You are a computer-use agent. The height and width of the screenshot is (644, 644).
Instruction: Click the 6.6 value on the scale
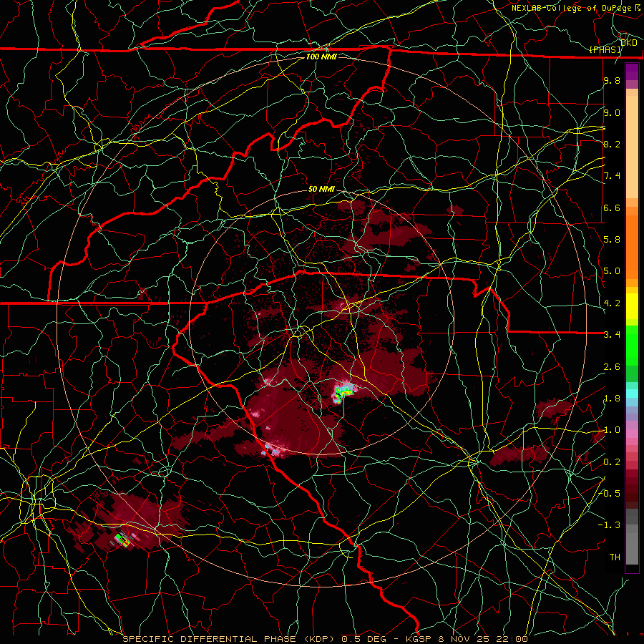click(x=612, y=208)
